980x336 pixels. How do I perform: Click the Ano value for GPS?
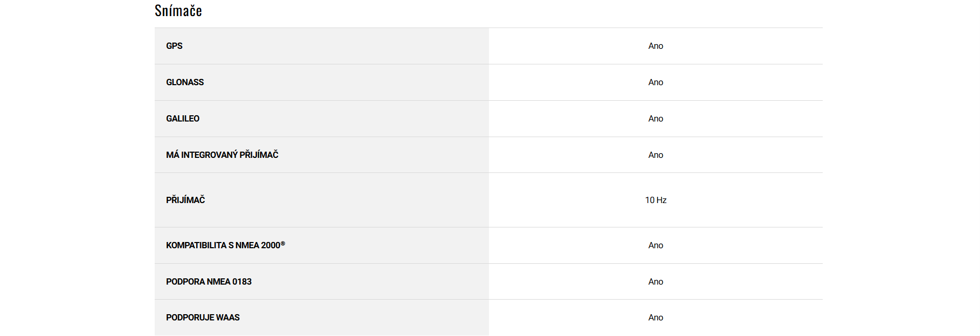pyautogui.click(x=656, y=46)
